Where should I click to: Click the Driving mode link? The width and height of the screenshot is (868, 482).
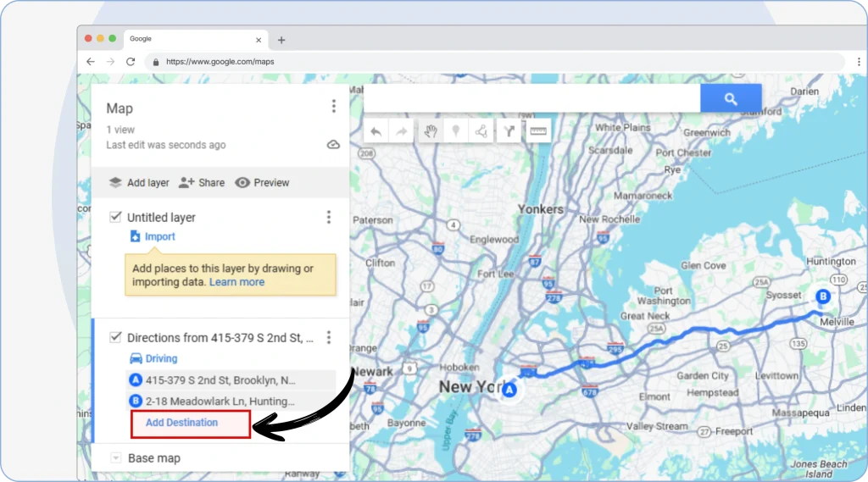153,358
